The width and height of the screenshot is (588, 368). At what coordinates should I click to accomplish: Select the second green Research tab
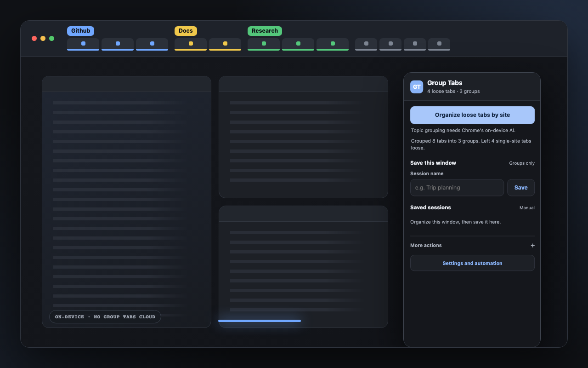tap(298, 44)
